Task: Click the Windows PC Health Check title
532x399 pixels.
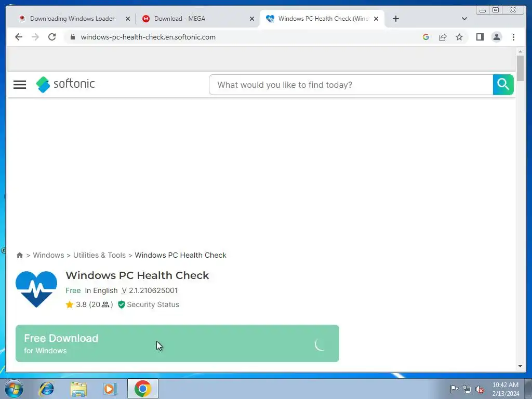Action: coord(137,275)
